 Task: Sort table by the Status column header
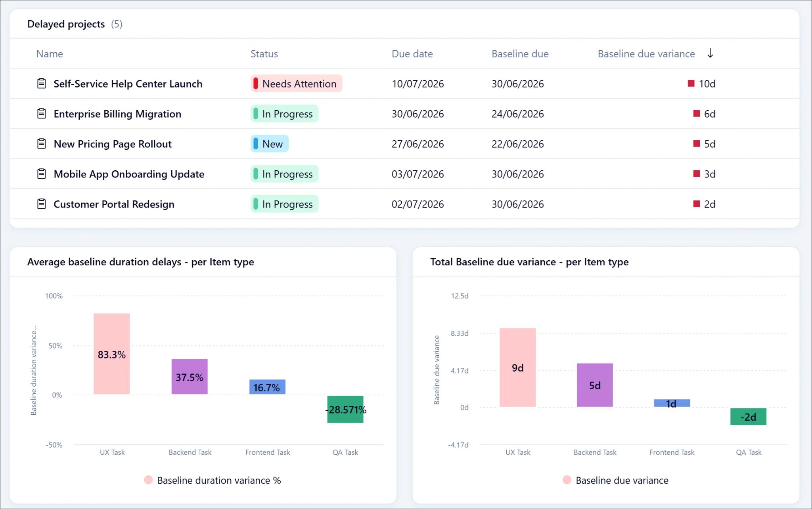264,54
